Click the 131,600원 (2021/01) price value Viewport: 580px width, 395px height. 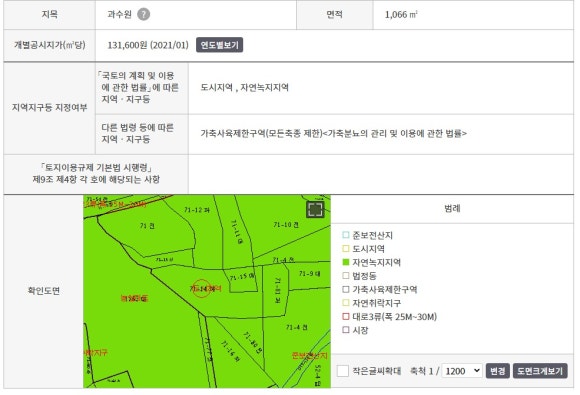[148, 45]
